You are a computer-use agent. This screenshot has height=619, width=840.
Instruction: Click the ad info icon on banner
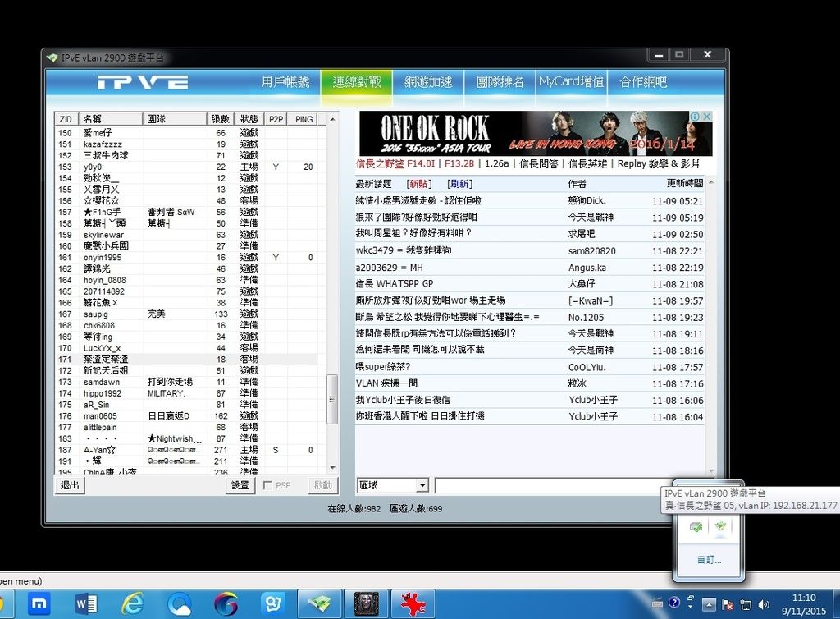(694, 117)
